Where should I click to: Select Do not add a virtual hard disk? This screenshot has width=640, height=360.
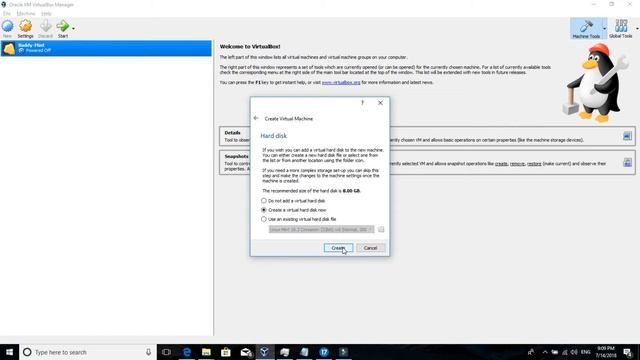[x=293, y=201]
